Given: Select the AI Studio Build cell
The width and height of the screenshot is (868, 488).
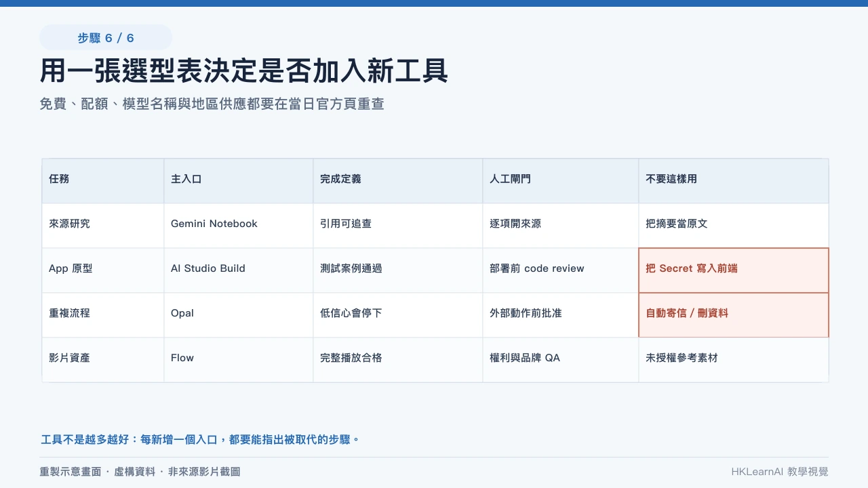Looking at the screenshot, I should click(x=239, y=270).
